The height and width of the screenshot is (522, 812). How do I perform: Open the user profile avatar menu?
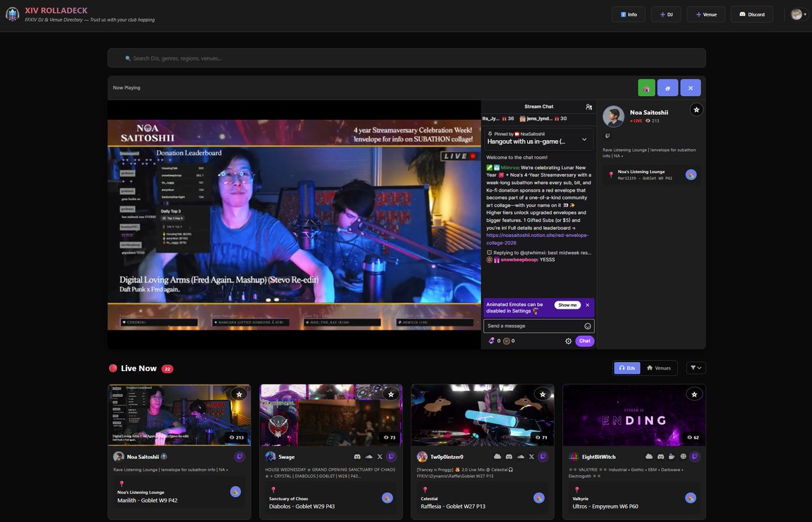click(798, 14)
